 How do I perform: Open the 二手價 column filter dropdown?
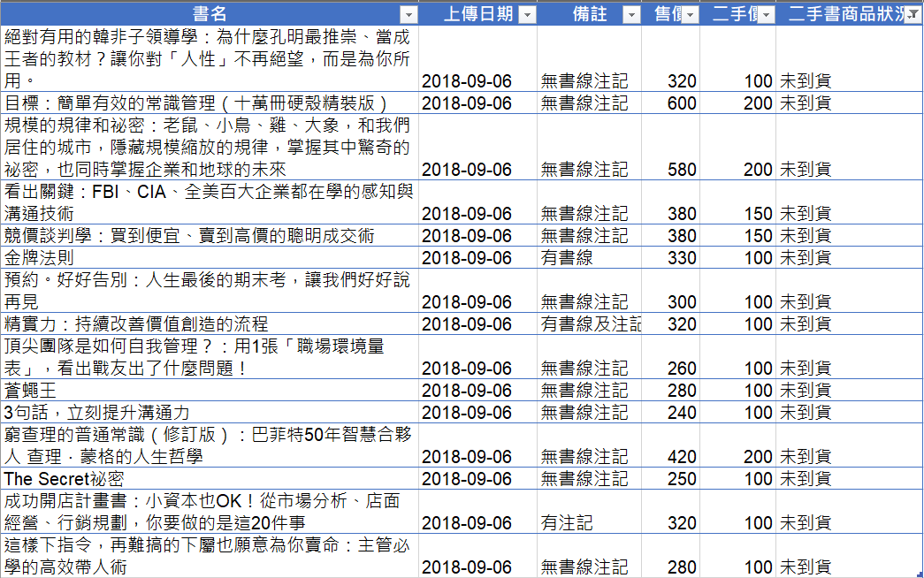coord(766,15)
